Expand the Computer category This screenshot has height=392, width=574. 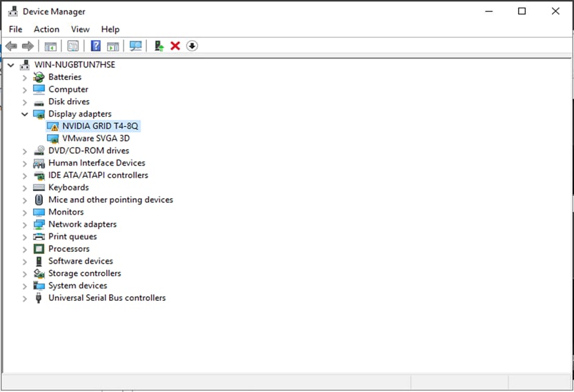pos(25,90)
